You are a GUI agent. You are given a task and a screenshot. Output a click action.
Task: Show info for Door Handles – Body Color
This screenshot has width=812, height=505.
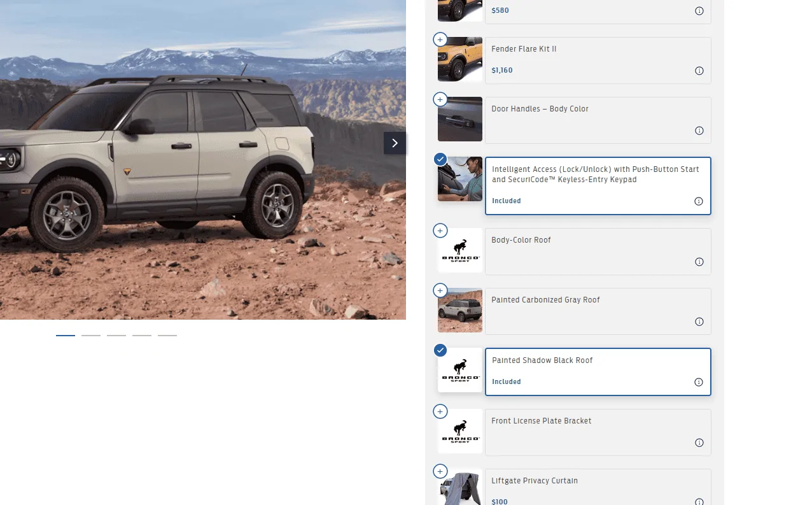[x=699, y=131]
